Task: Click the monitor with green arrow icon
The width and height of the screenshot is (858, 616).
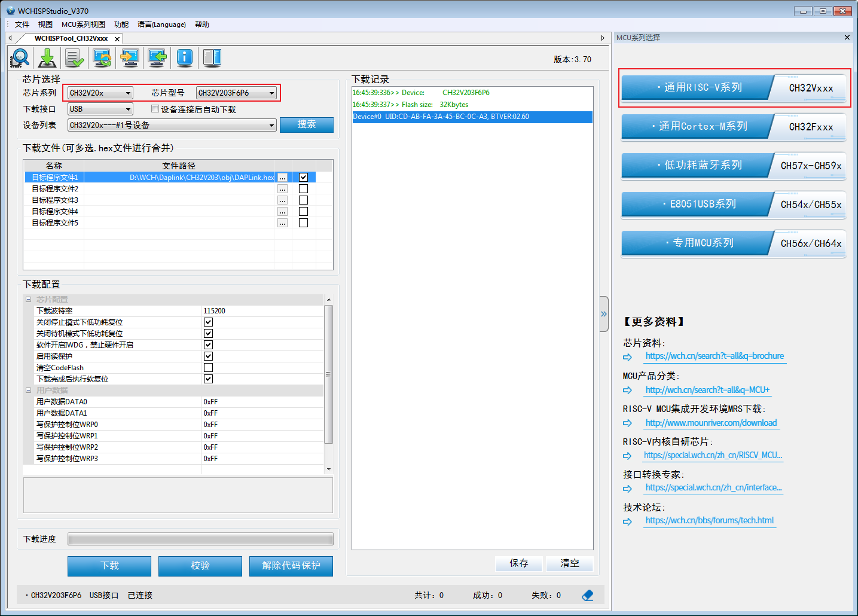Action: pos(157,58)
